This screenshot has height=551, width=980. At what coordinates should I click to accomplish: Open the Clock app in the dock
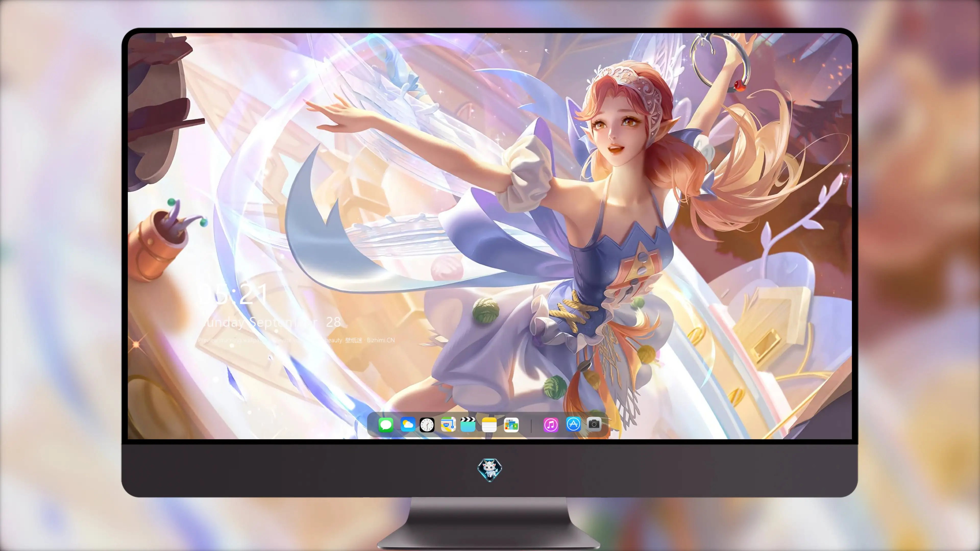(x=427, y=424)
